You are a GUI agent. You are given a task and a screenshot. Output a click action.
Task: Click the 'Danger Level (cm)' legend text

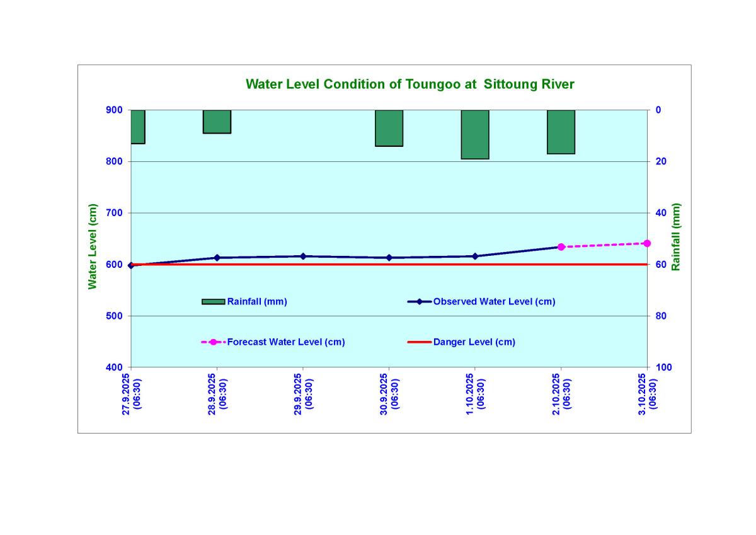474,342
